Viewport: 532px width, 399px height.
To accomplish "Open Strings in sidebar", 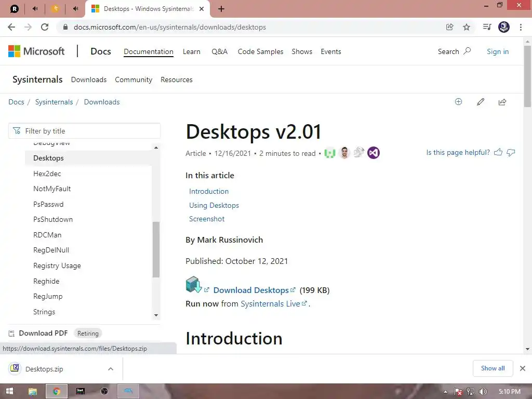I will coord(44,312).
